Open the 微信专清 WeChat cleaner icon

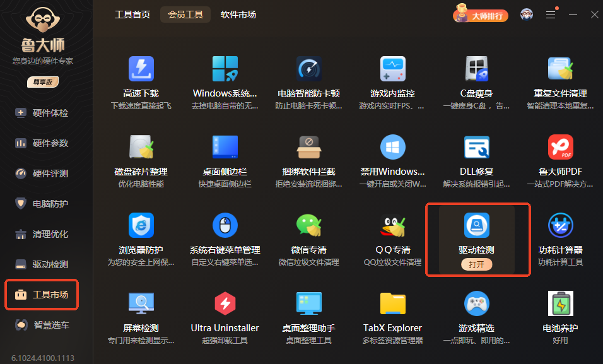click(x=308, y=226)
